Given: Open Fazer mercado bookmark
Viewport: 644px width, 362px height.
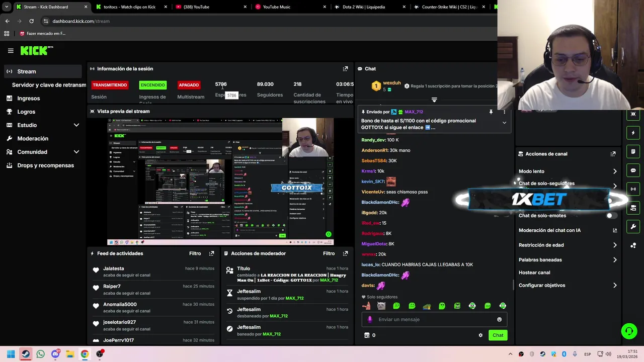Looking at the screenshot, I should tap(43, 34).
